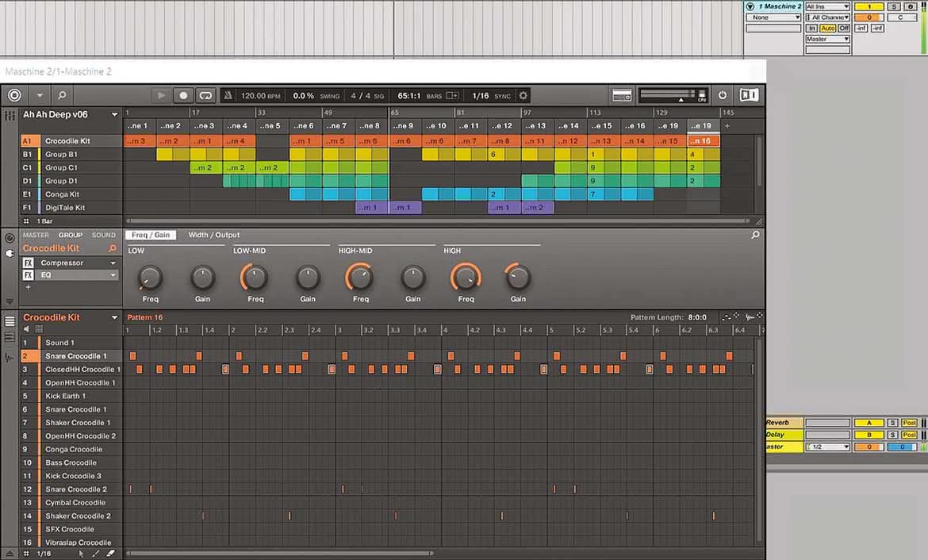Switch to the Width / Output page
The width and height of the screenshot is (928, 560).
coord(213,235)
